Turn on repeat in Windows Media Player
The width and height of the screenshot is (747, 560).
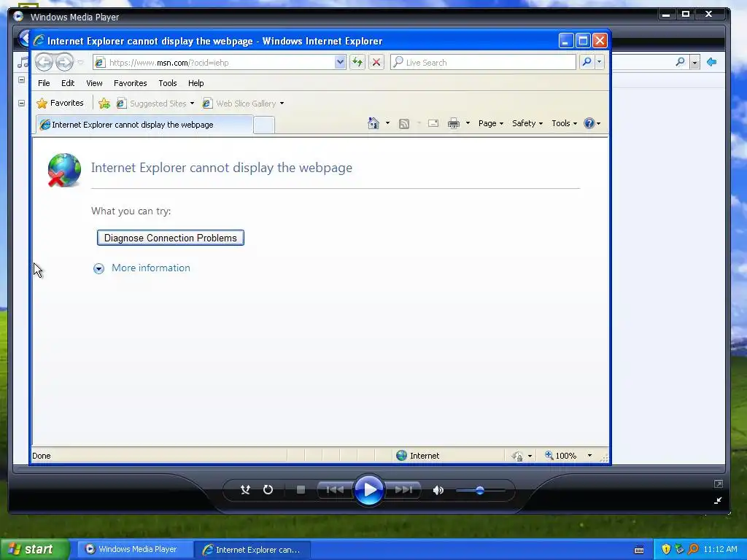pos(268,489)
